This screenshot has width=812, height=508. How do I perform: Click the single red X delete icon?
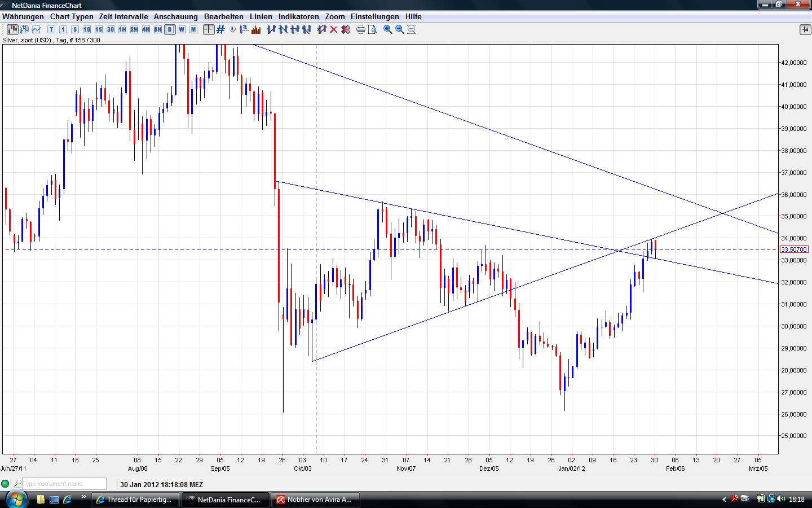[334, 29]
